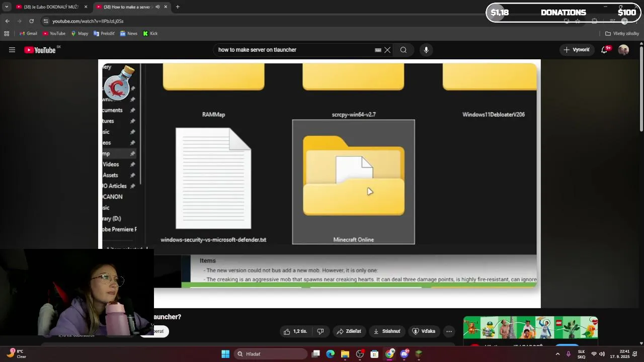Like the video (1,2 tis.)
Viewport: 644px width, 362px height.
pos(295,331)
